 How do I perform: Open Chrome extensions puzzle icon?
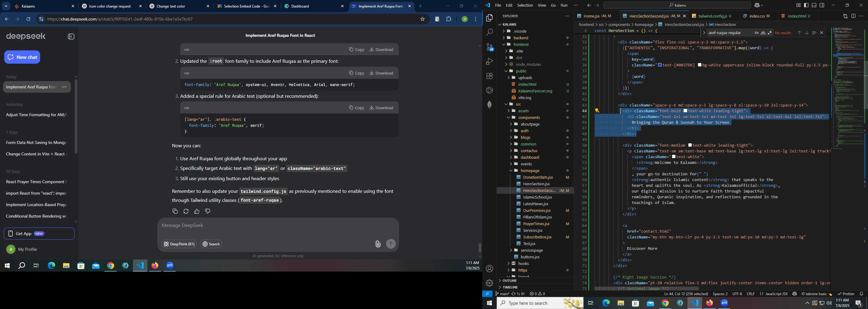[448, 19]
